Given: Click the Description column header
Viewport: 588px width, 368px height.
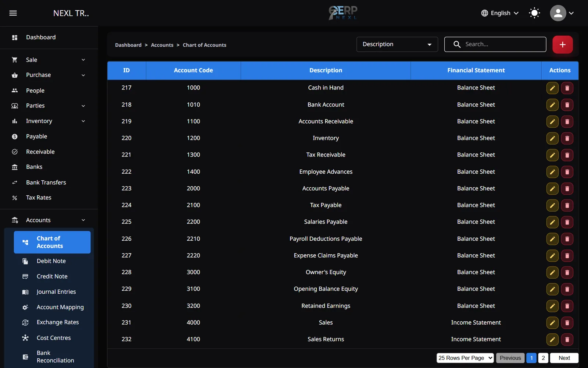Looking at the screenshot, I should (326, 70).
